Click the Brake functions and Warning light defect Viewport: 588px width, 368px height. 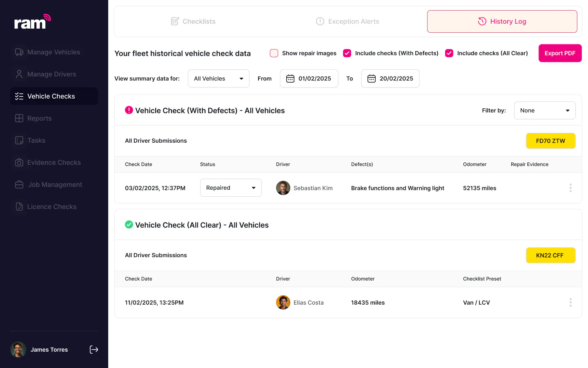(398, 188)
